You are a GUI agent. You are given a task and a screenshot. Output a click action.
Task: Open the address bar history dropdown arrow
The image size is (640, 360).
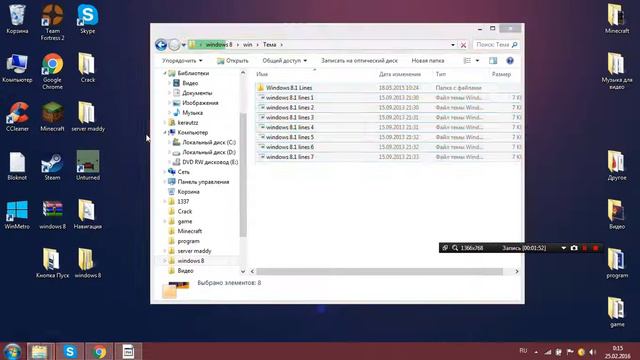[x=453, y=45]
